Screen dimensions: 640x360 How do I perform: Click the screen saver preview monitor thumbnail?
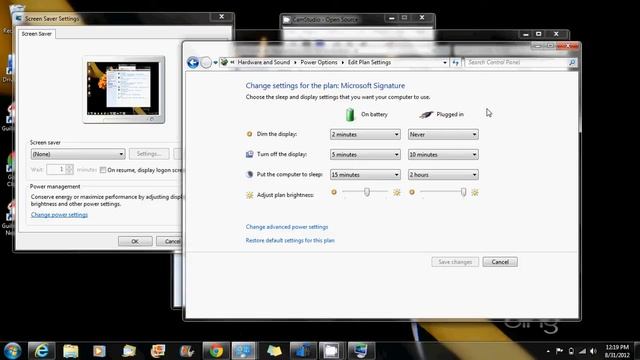tap(123, 89)
